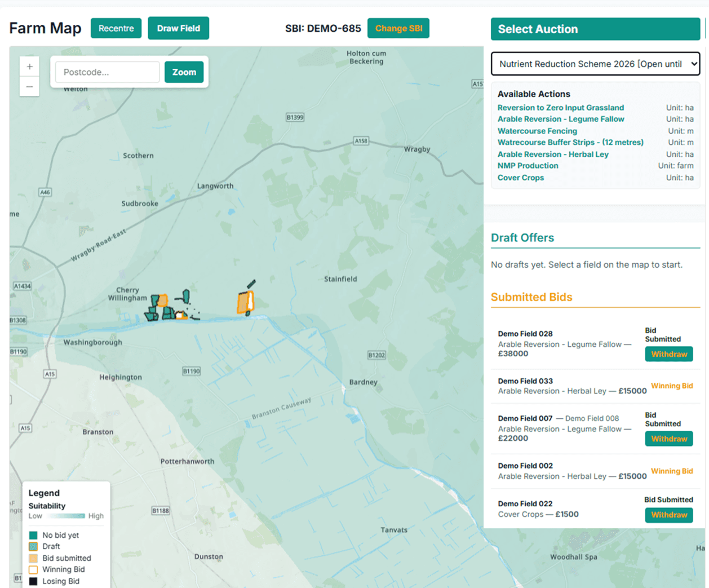Click the suitability low-high gradient bar

[65, 516]
